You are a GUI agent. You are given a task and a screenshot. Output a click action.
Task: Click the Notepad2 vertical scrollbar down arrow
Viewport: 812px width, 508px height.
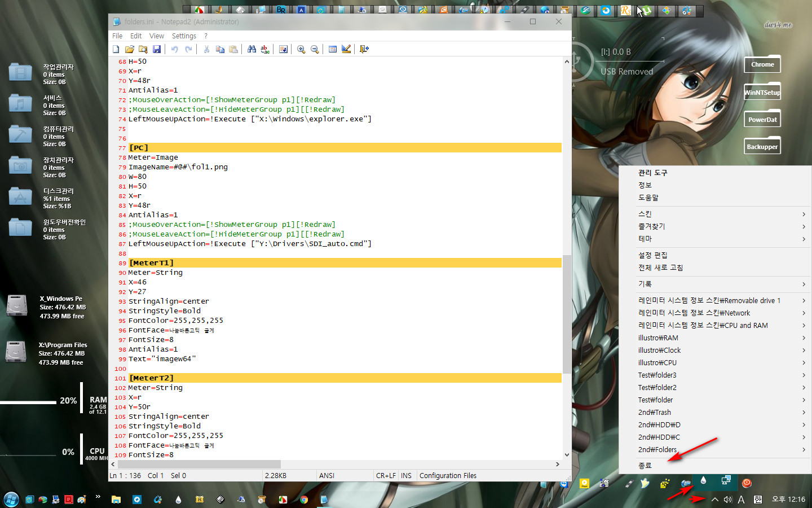coord(567,455)
